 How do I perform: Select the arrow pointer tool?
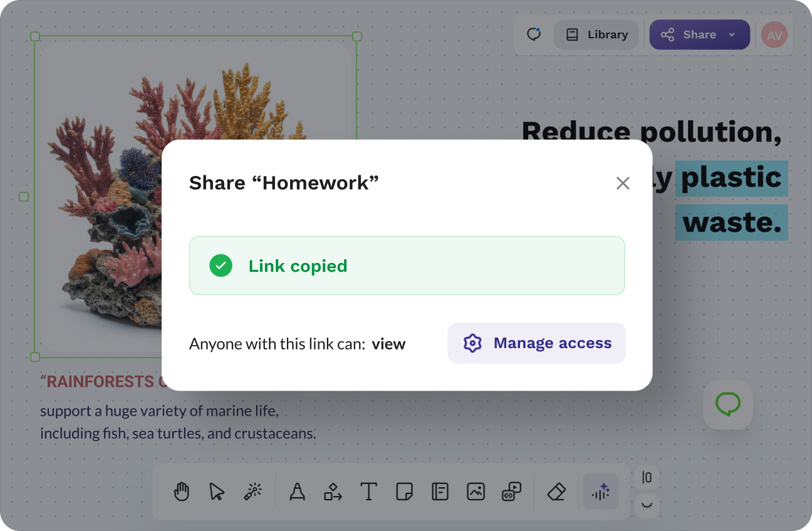(217, 492)
